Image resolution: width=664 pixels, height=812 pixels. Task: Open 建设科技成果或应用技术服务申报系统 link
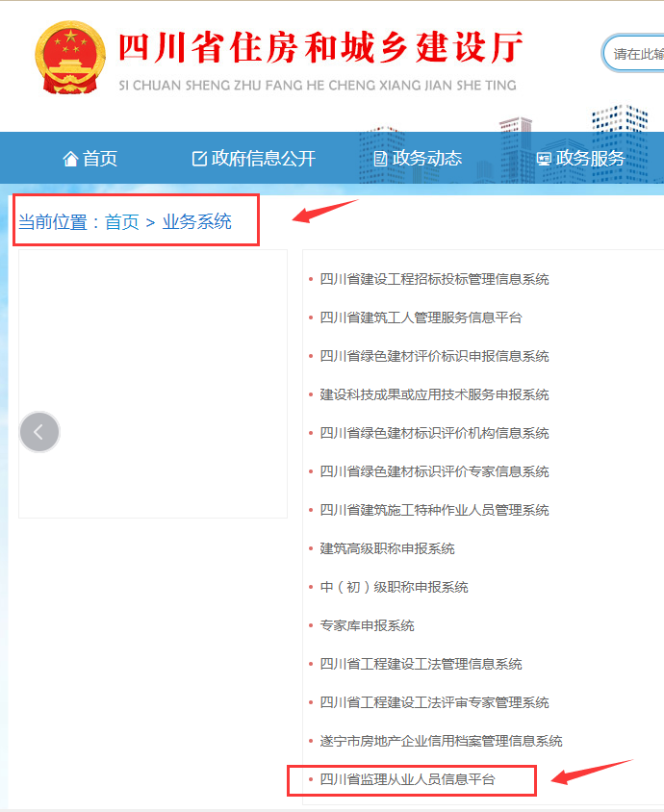434,394
